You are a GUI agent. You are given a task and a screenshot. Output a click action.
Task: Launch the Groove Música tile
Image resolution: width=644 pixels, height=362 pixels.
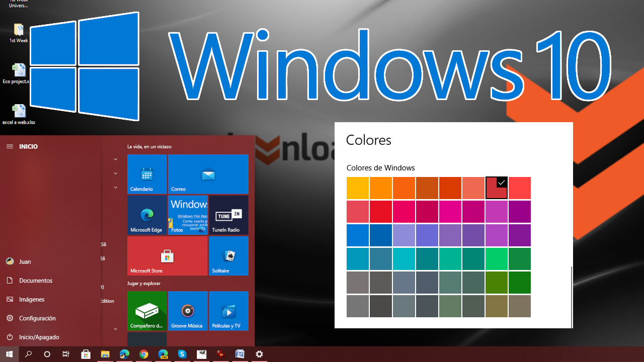pos(188,311)
